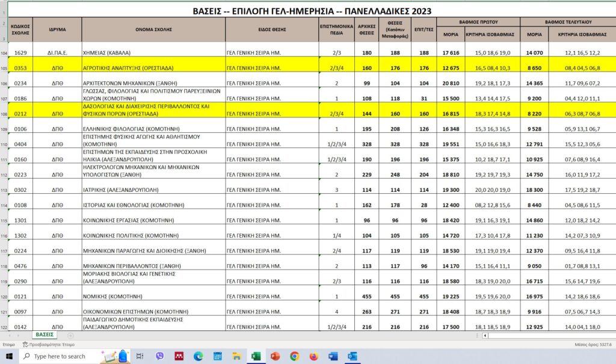Image resolution: width=616 pixels, height=364 pixels.
Task: Click the previous sheet navigation arrow
Action: tap(10, 335)
